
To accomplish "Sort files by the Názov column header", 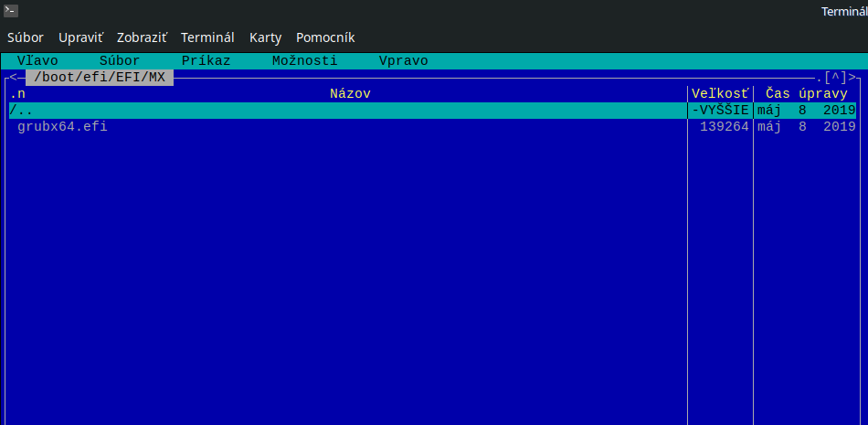I will (350, 94).
